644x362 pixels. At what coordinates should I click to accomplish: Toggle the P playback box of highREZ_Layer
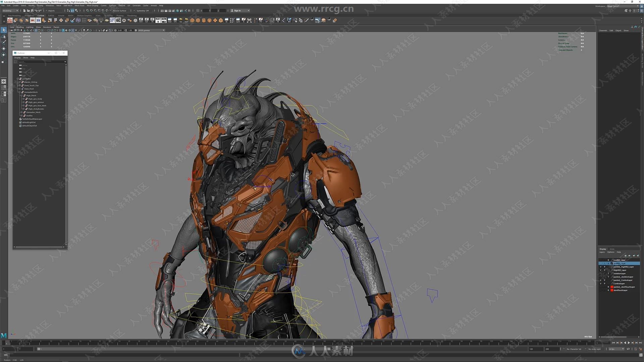(x=604, y=270)
